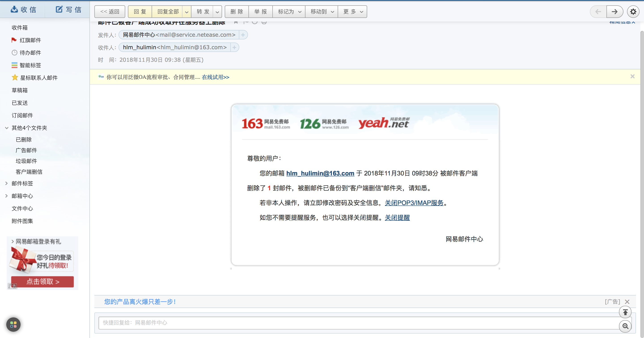644x338 pixels.
Task: Switch to 写信 compose tab
Action: [x=68, y=9]
